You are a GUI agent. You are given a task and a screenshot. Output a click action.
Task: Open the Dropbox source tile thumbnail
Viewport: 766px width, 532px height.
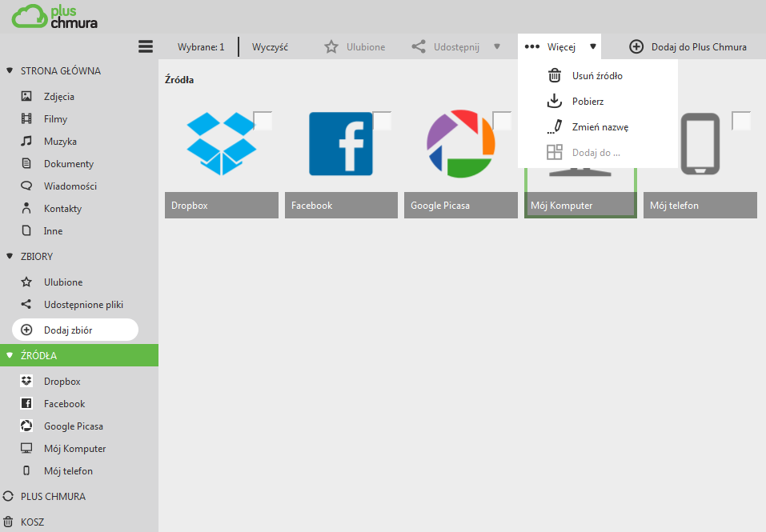(221, 143)
